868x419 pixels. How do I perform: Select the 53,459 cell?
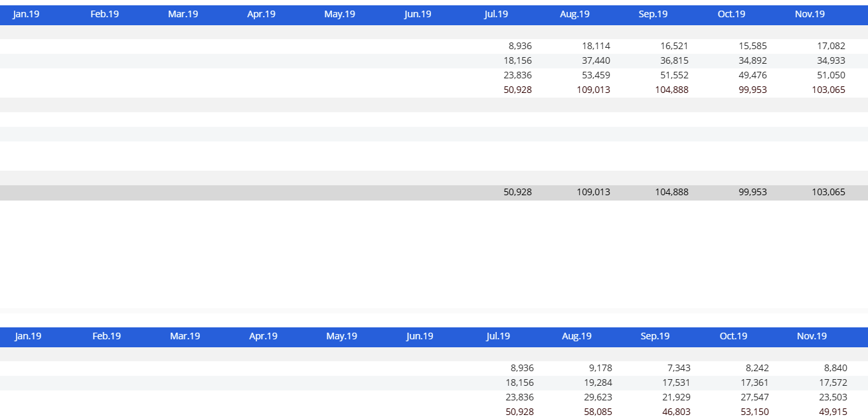(x=596, y=75)
